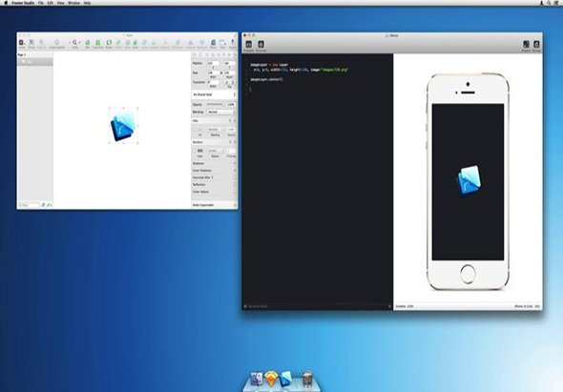
Task: Enable the Fills checkbox
Action: click(195, 129)
